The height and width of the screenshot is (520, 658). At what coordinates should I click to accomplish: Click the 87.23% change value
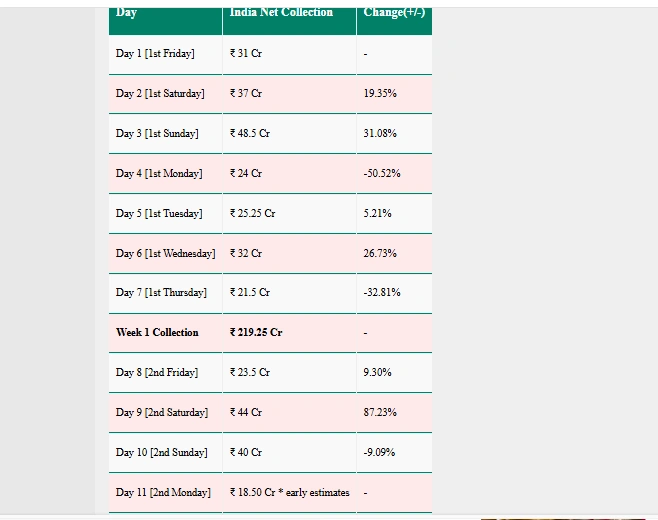(380, 412)
